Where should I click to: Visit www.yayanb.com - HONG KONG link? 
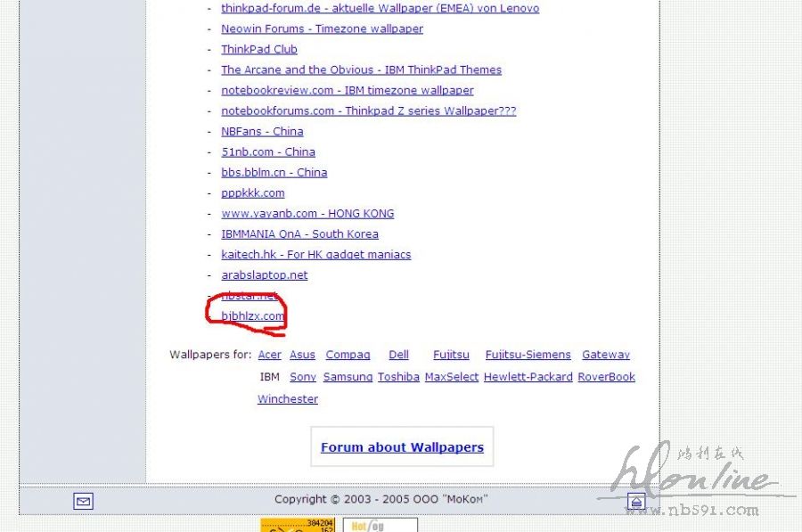pos(307,213)
